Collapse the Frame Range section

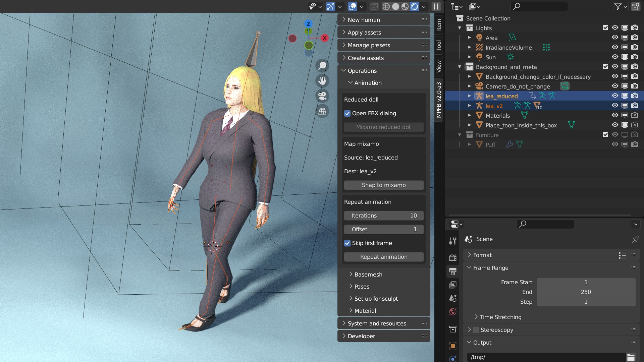tap(491, 268)
